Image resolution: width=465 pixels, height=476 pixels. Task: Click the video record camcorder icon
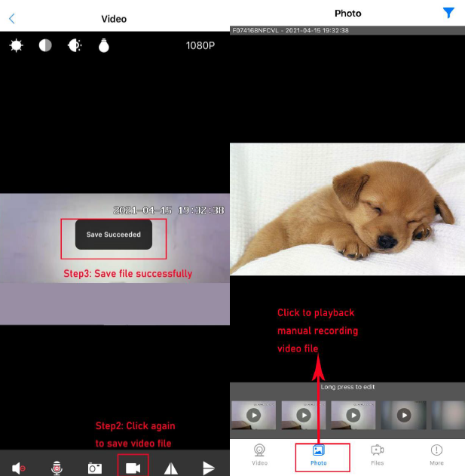tap(133, 468)
